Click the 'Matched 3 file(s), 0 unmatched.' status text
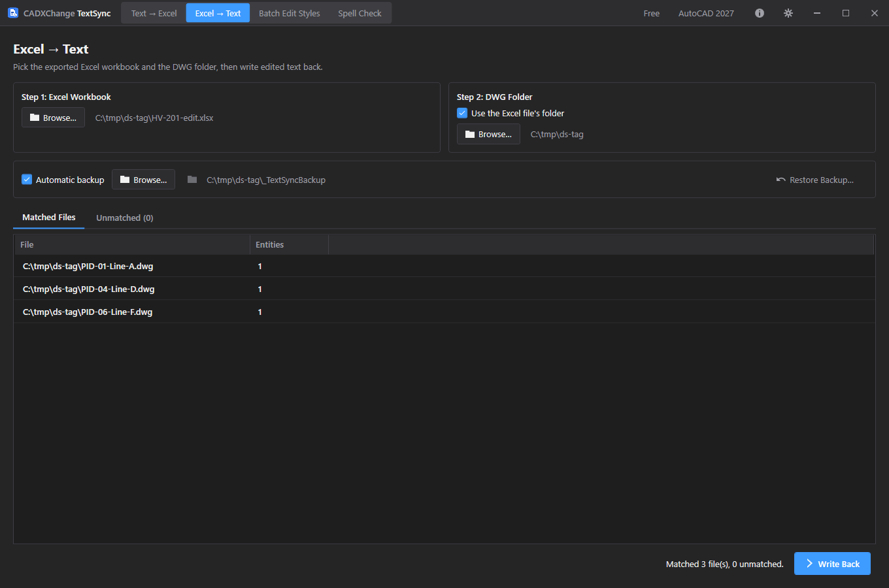This screenshot has width=889, height=588. 724,564
